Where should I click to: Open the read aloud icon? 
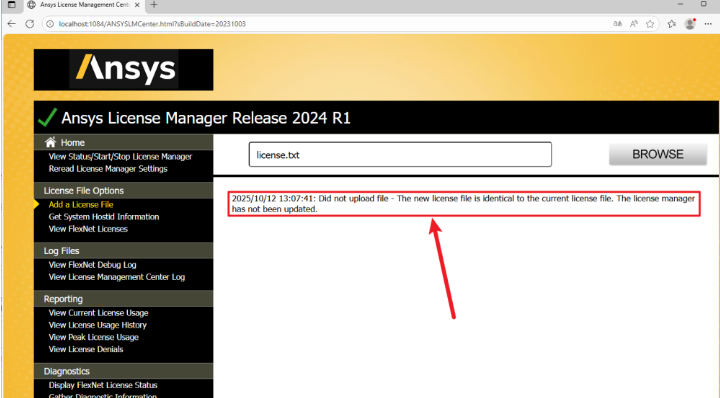(x=634, y=24)
